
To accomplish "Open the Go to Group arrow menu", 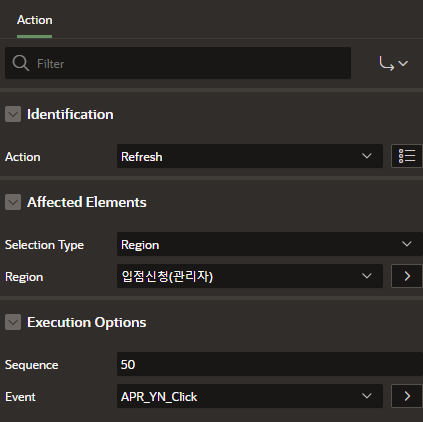I will (394, 63).
